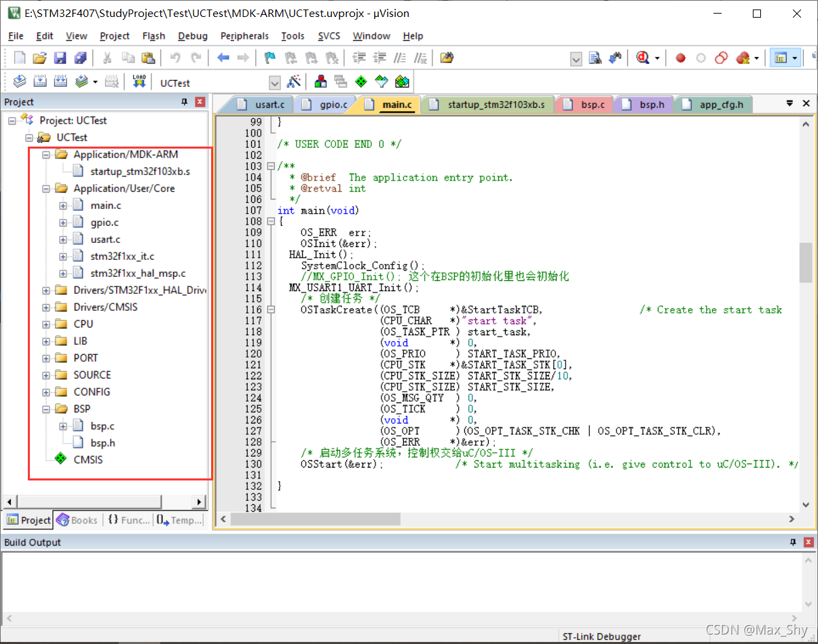Viewport: 818px width, 644px height.
Task: Insert a bookmark with the flag icon
Action: click(x=270, y=58)
